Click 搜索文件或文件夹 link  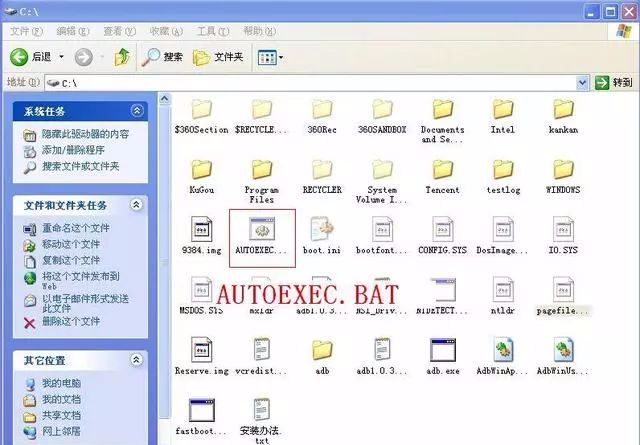[80, 167]
